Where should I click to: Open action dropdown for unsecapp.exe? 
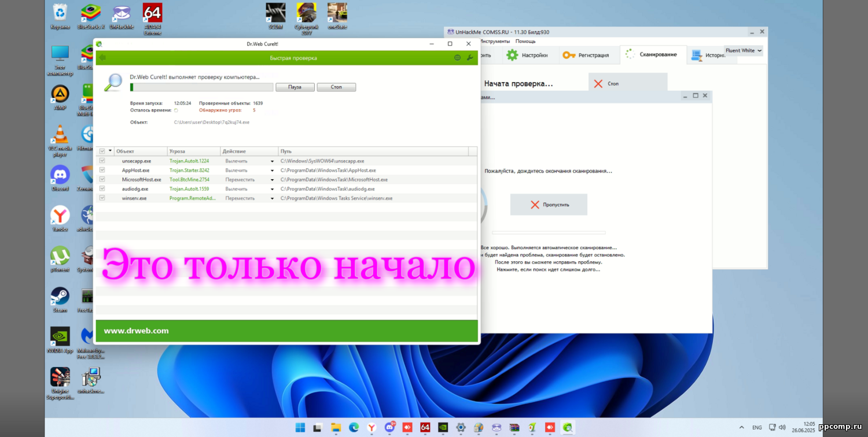pyautogui.click(x=272, y=161)
